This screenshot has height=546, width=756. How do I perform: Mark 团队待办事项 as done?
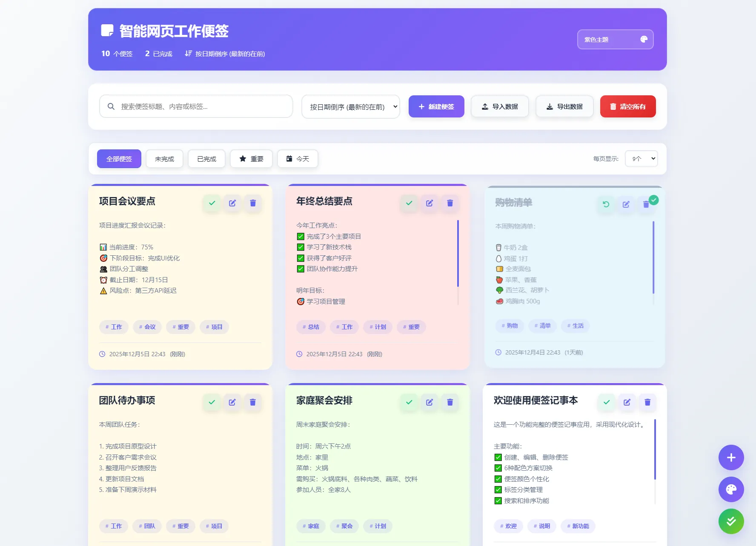[x=212, y=402]
